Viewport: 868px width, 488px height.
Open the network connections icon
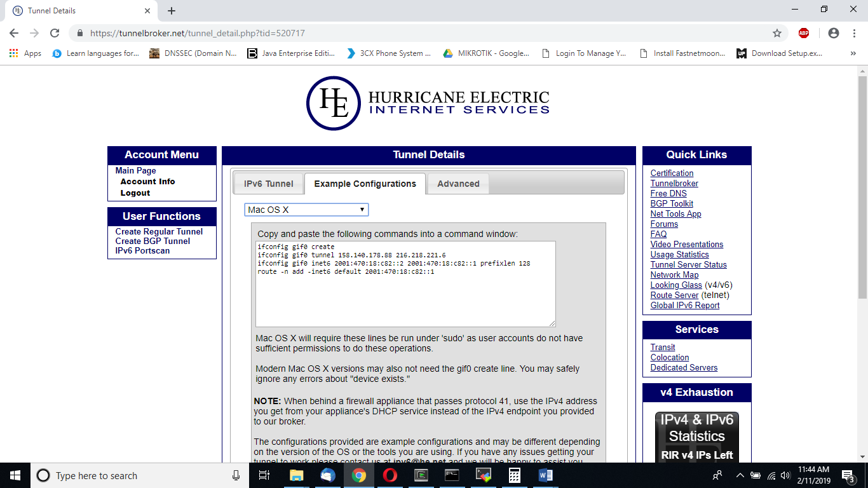tap(771, 475)
